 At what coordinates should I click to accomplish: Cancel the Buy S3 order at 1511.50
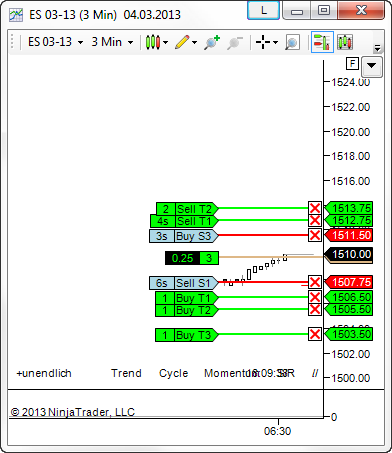pyautogui.click(x=315, y=235)
